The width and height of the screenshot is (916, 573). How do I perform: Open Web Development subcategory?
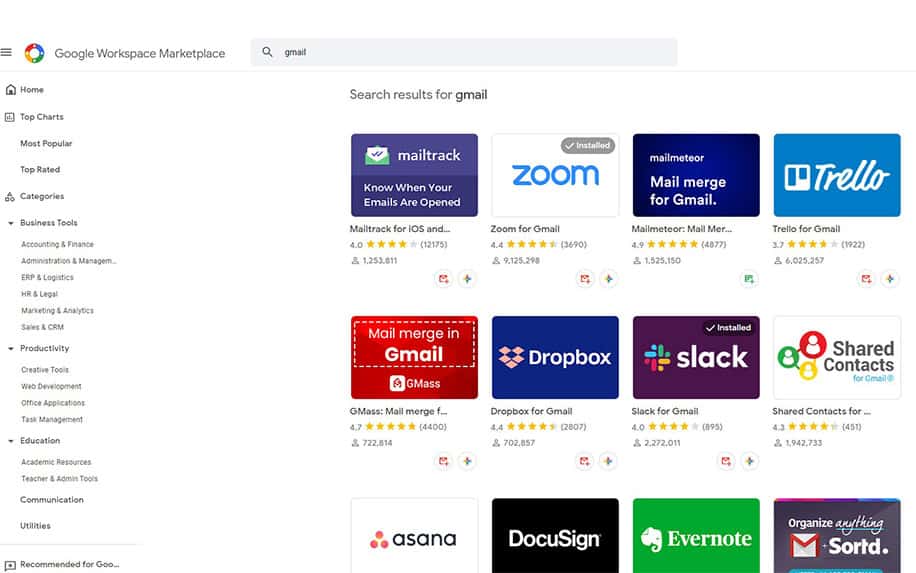point(51,387)
